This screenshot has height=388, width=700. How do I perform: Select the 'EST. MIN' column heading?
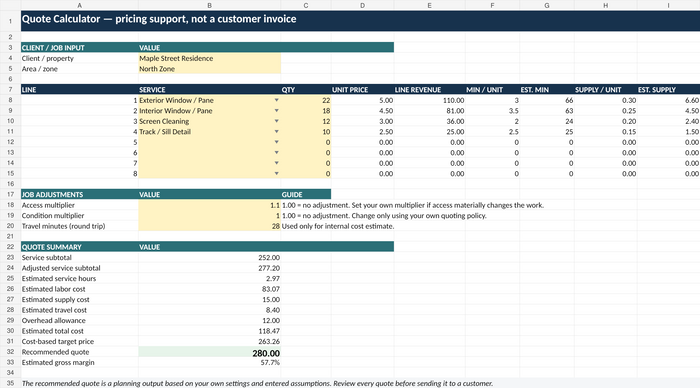pos(546,90)
